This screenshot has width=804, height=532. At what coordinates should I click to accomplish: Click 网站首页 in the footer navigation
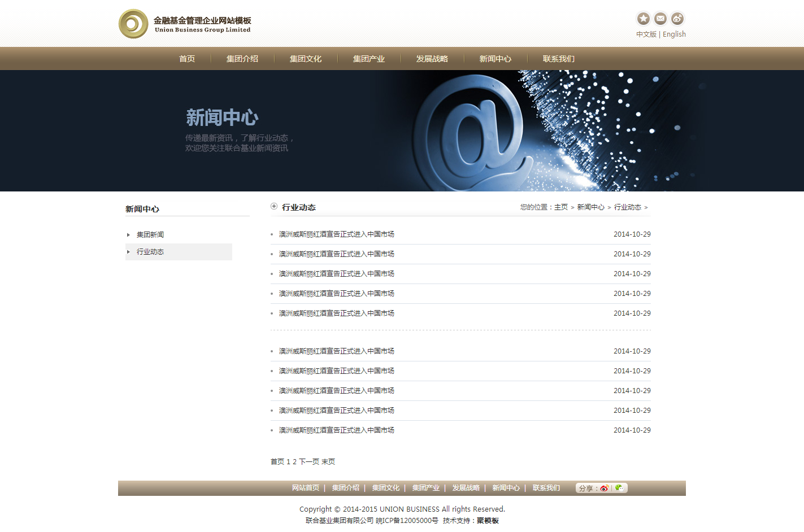click(306, 488)
